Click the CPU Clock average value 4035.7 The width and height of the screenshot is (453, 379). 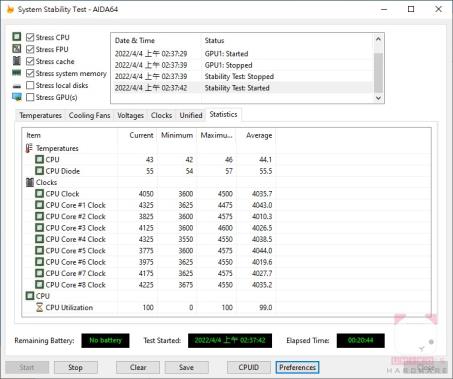tap(262, 194)
